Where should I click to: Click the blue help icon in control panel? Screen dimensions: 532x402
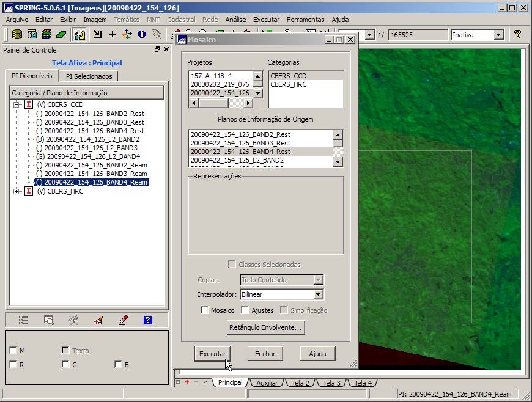point(147,320)
